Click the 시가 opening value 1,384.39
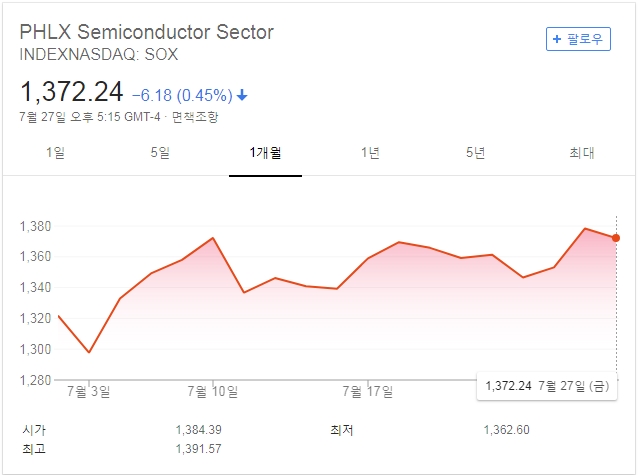This screenshot has width=638, height=475. point(198,430)
